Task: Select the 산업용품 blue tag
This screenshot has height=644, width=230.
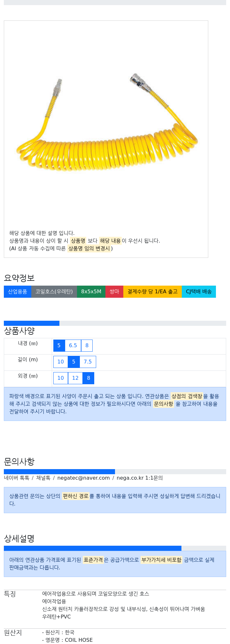Action: [x=18, y=292]
